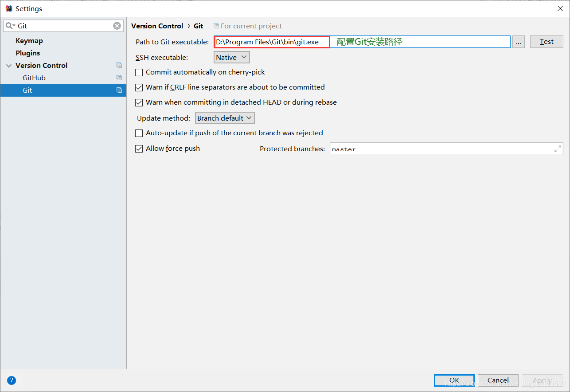Click project-level icon beside GitHub
The height and width of the screenshot is (392, 570).
[119, 78]
